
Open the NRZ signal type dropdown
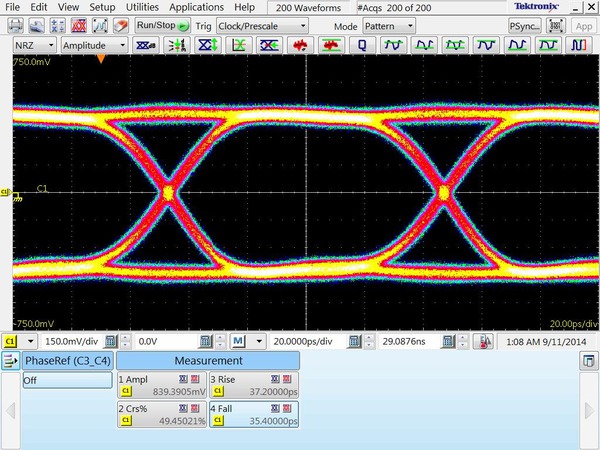pyautogui.click(x=34, y=45)
